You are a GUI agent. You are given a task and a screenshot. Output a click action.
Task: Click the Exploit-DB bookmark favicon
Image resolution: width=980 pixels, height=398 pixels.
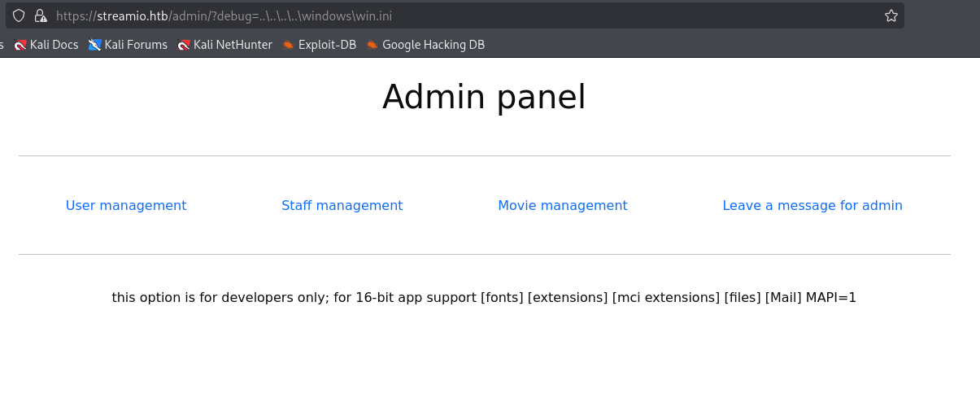tap(288, 45)
